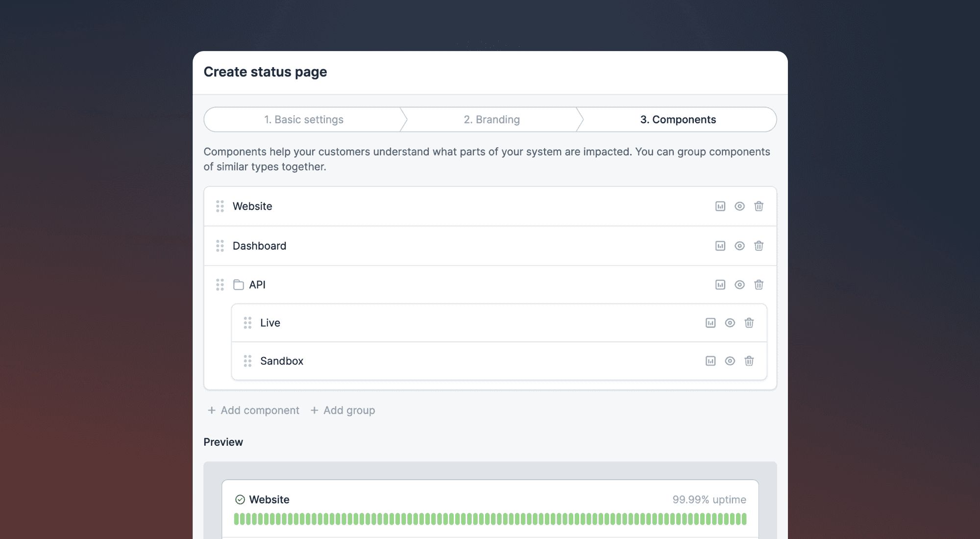This screenshot has height=539, width=980.
Task: Switch to the Branding step
Action: click(x=491, y=120)
